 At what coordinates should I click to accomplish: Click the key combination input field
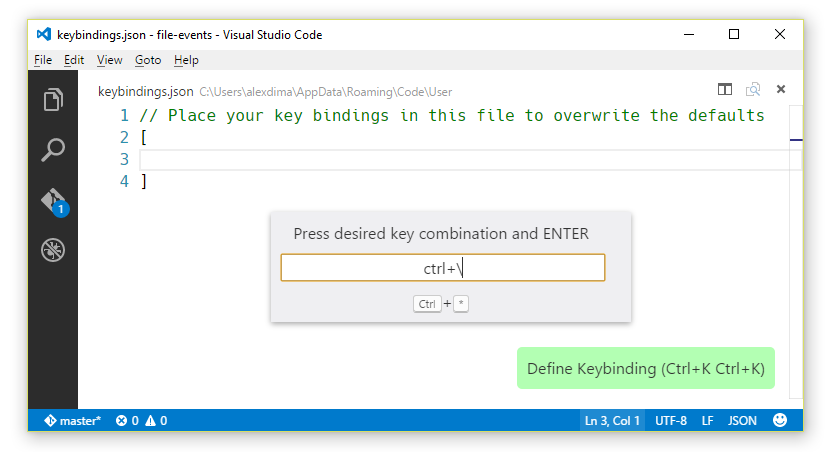(x=443, y=268)
